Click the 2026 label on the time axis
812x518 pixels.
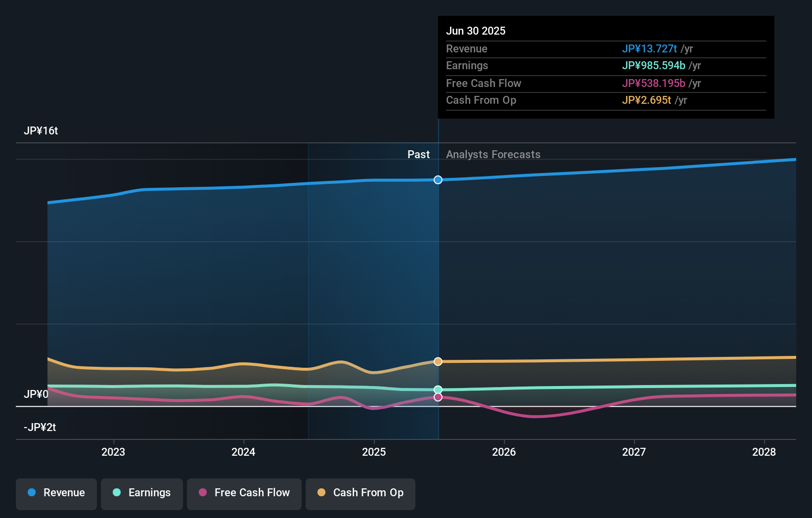(x=504, y=452)
